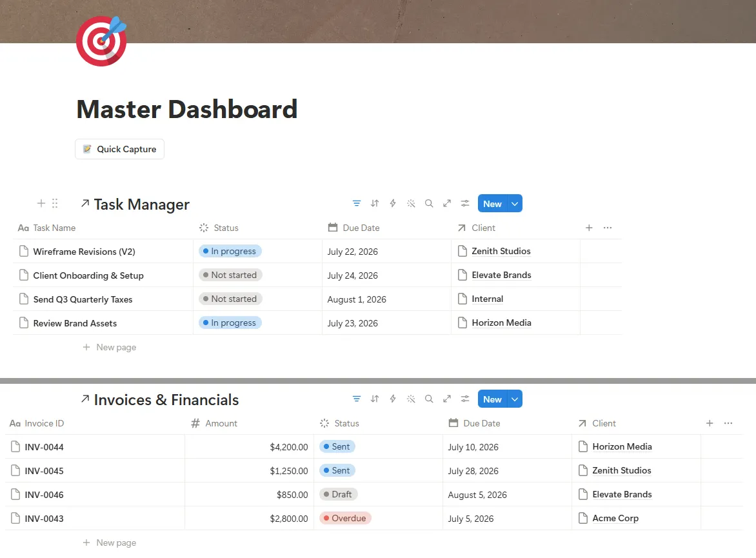Select the July 22, 2026 due date
Screen dimensions: 756x558
(x=352, y=252)
